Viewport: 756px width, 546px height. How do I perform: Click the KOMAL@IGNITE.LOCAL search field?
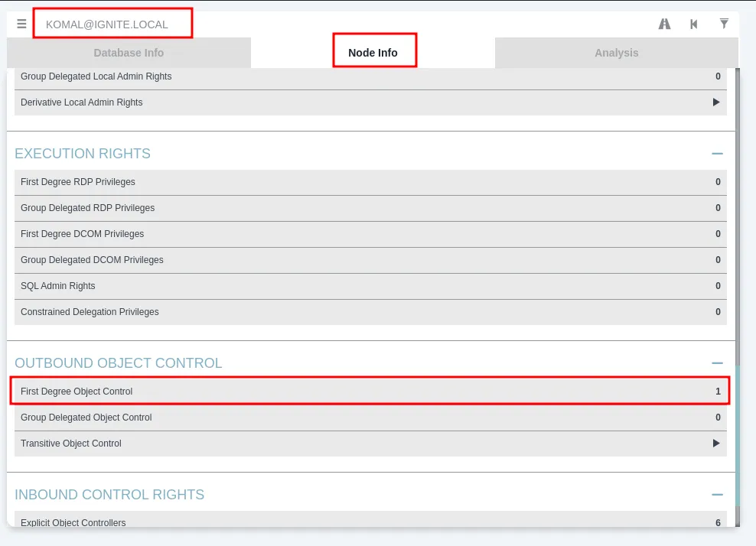pyautogui.click(x=112, y=24)
